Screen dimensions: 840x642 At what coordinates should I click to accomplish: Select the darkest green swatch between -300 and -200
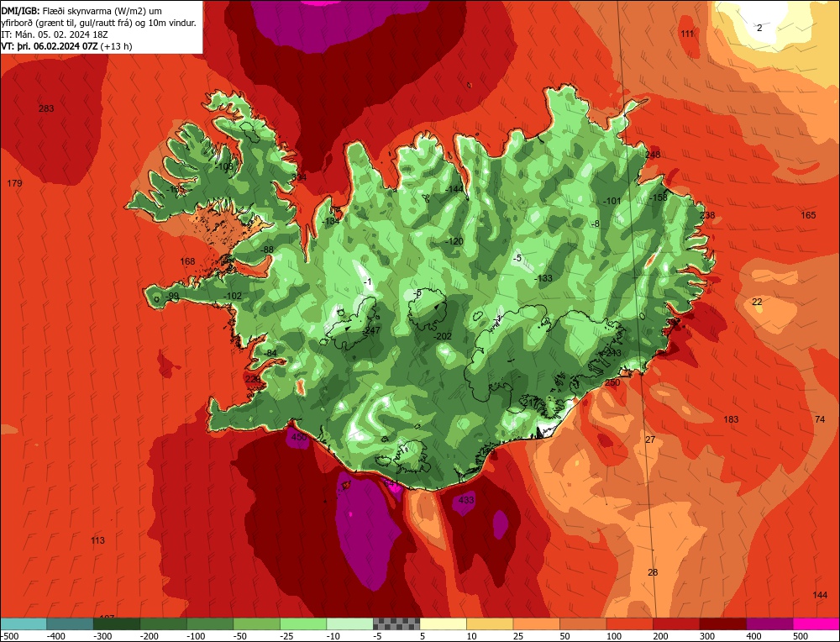tap(116, 624)
